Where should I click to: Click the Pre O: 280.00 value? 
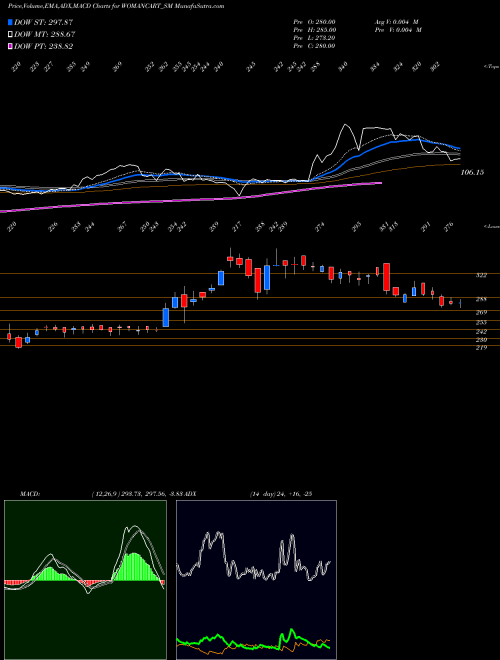(314, 22)
